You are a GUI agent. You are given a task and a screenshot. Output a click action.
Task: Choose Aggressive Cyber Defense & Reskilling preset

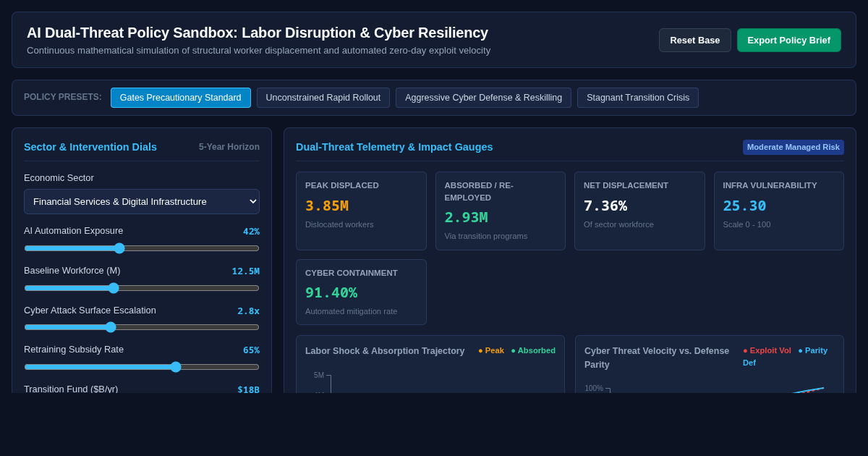tap(483, 98)
